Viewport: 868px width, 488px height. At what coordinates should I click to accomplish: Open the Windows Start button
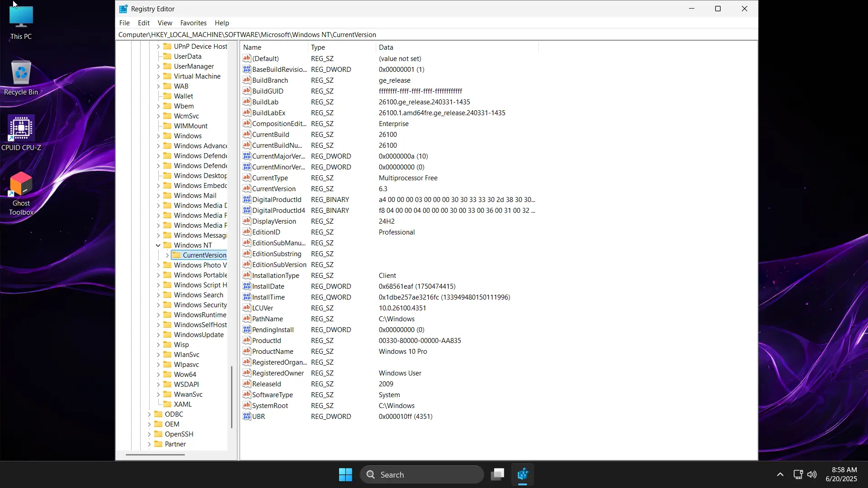click(x=345, y=474)
